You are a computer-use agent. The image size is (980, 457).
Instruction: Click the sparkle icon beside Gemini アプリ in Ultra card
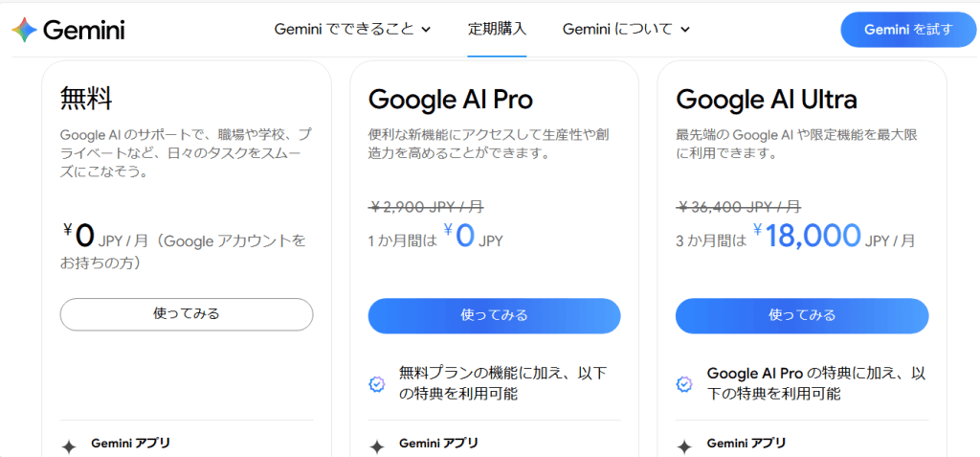point(684,447)
